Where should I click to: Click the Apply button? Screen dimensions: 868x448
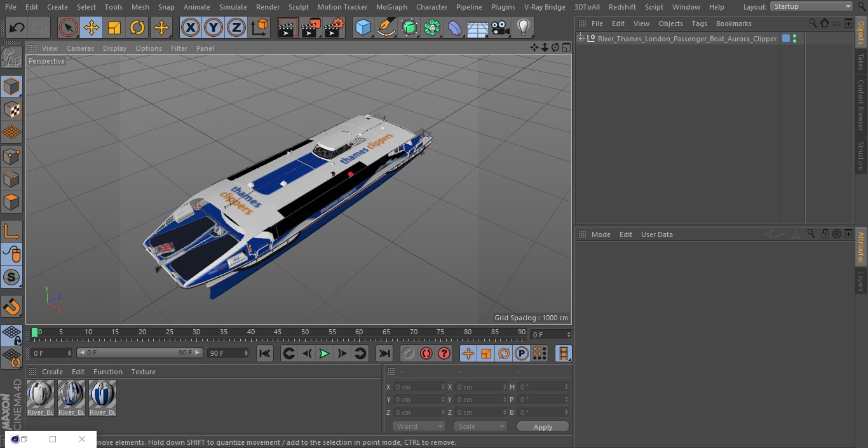[543, 427]
